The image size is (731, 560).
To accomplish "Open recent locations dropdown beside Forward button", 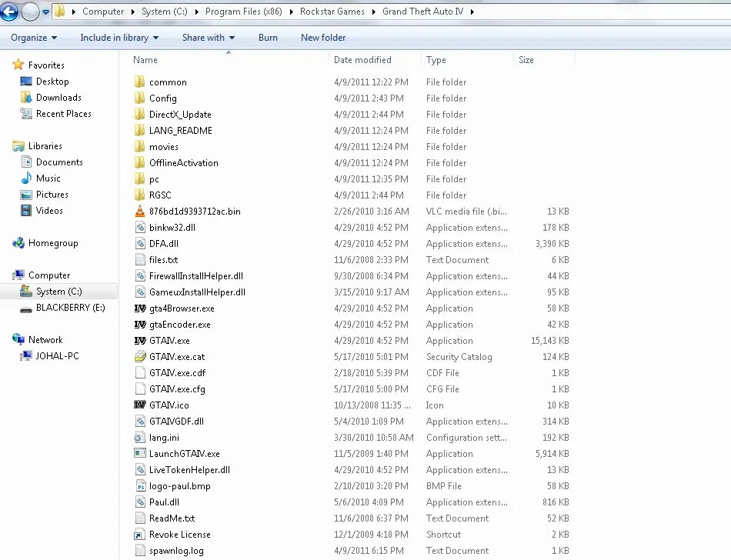I will tap(45, 12).
